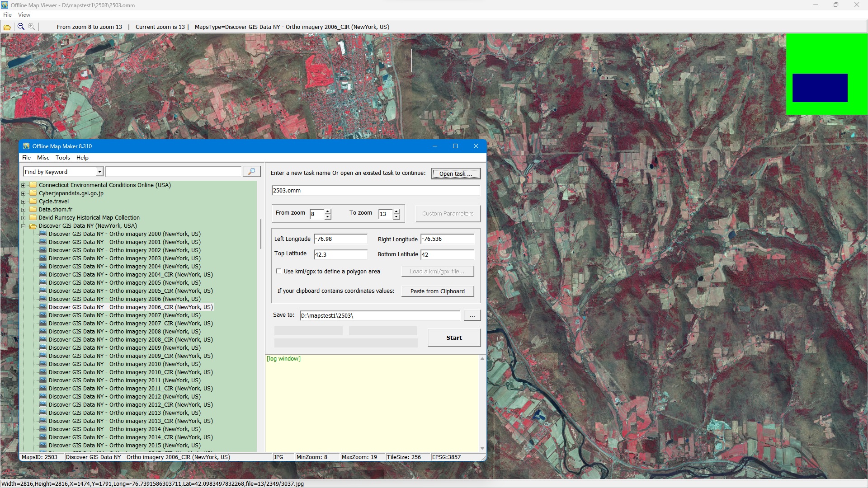The image size is (868, 488).
Task: Open the Tools menu
Action: click(63, 157)
